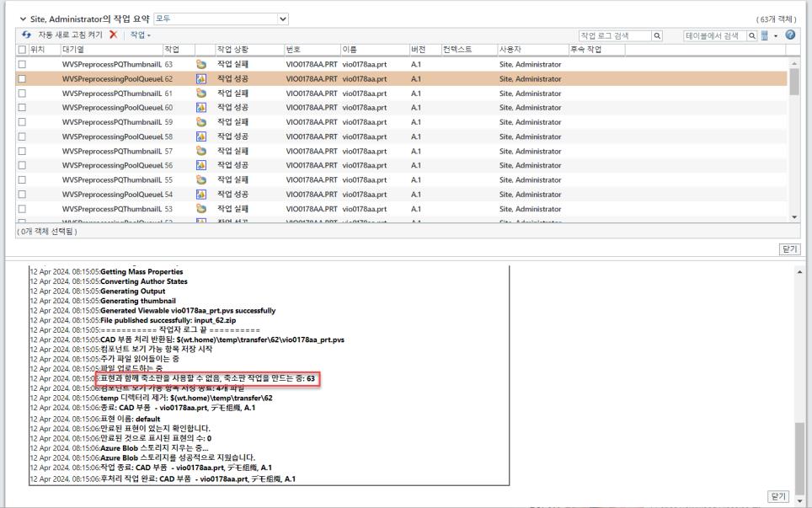Click the table search magnifier icon
Screen dimensions: 812x508
[x=751, y=35]
